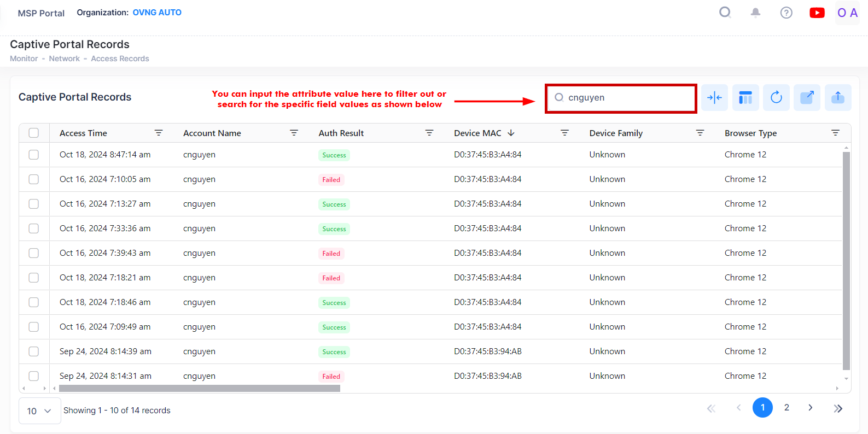
Task: Click the Network breadcrumb
Action: click(64, 58)
